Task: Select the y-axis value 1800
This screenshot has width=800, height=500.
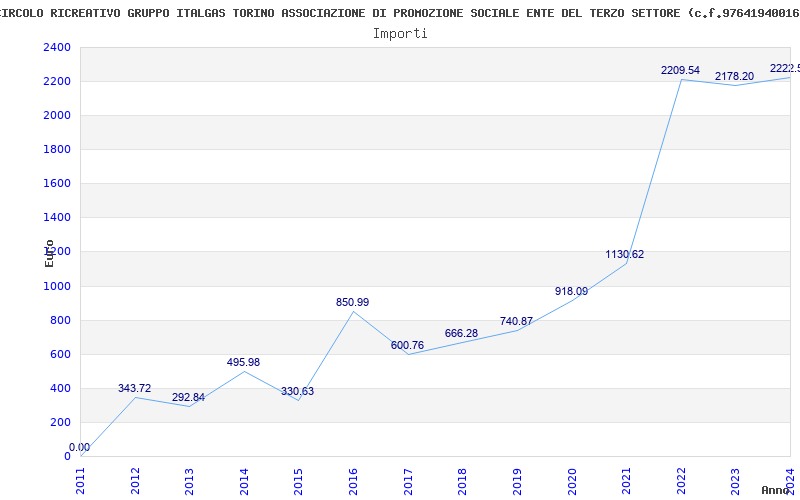Action: click(57, 149)
